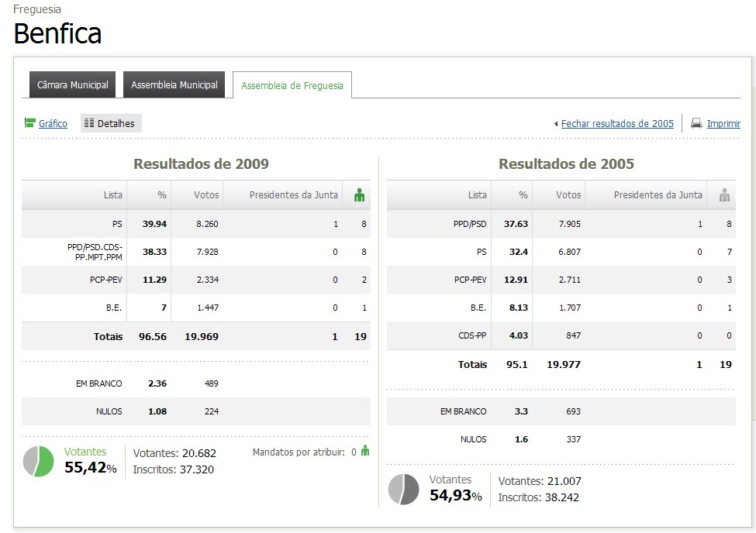The width and height of the screenshot is (756, 533).
Task: Click the Imprimir link
Action: pyautogui.click(x=723, y=123)
